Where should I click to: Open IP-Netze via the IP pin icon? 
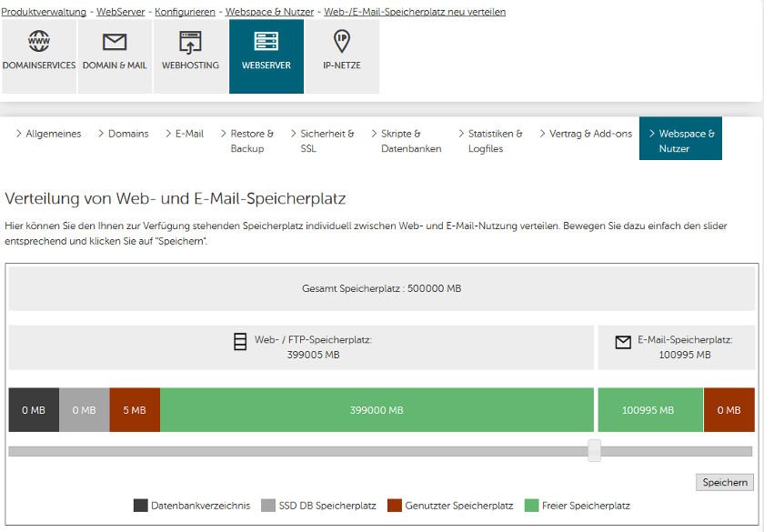[x=342, y=41]
